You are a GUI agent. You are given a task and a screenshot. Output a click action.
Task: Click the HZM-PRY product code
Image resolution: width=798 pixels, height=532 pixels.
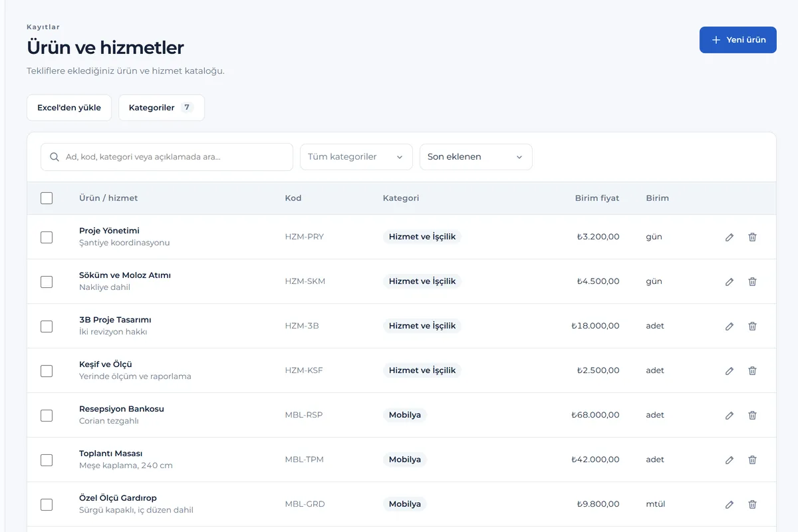(x=305, y=237)
